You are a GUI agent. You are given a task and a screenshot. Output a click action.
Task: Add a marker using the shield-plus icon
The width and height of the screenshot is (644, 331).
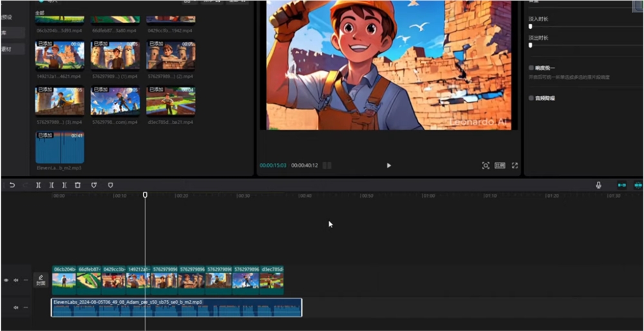(93, 185)
